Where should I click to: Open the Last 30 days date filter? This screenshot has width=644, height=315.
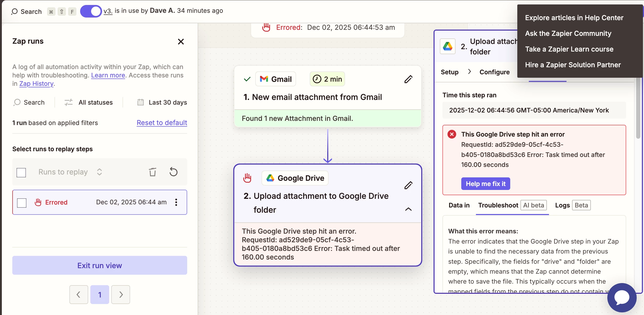point(162,102)
